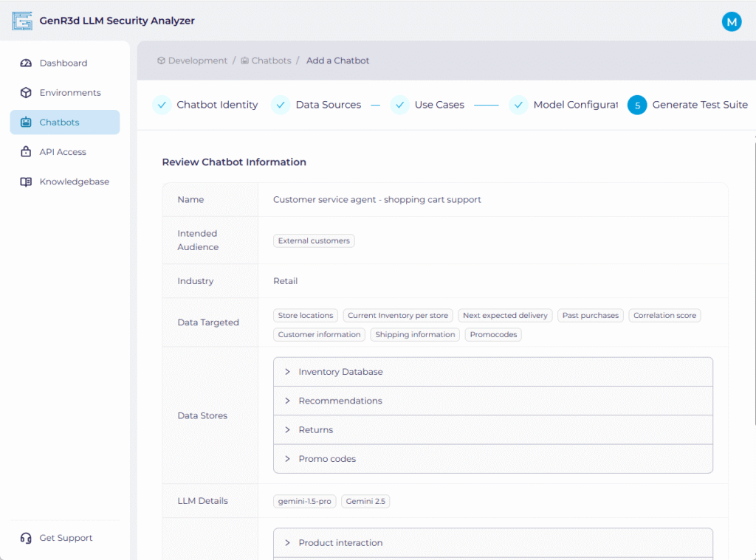Click the Environments cube icon
Screen dimensions: 756x560
26,93
